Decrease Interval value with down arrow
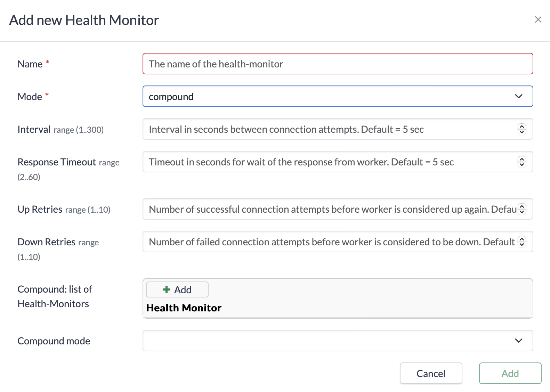Viewport: 550px width, 392px height. pos(521,132)
